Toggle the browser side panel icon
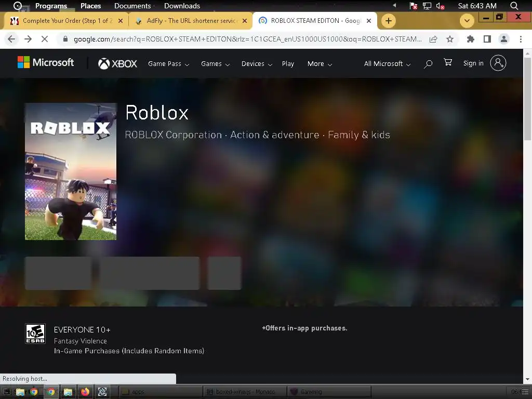The width and height of the screenshot is (532, 399). [x=487, y=39]
